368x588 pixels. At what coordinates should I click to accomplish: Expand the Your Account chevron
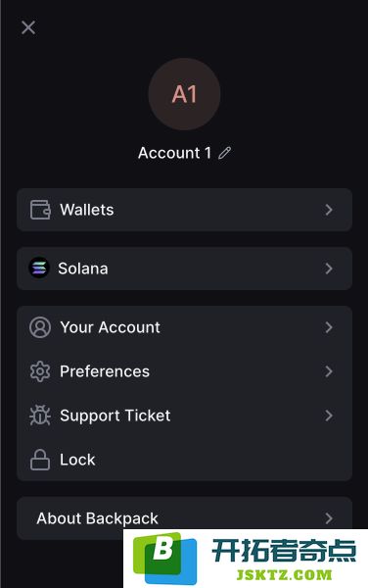click(x=329, y=327)
